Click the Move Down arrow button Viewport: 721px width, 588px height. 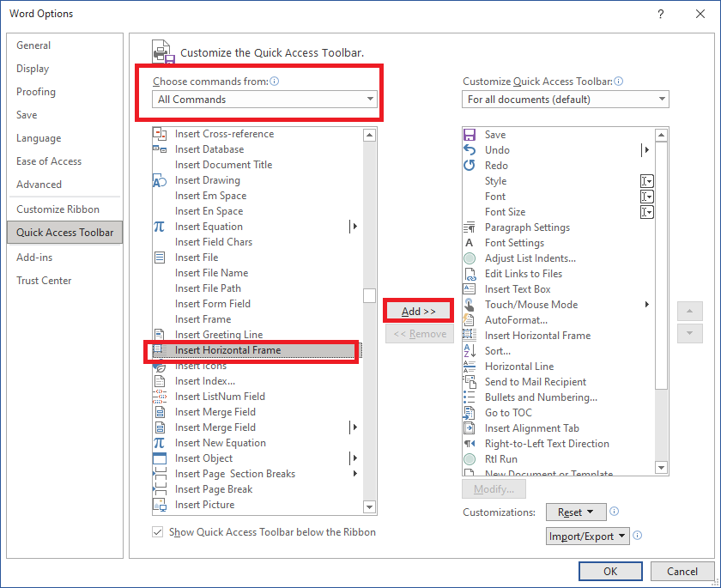[690, 334]
